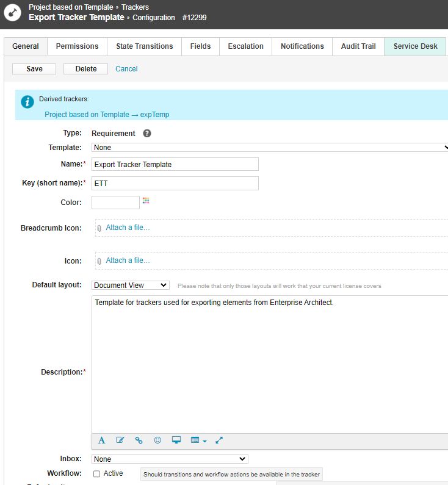Click Attach a file for Icon
This screenshot has height=485, width=448.
tap(128, 260)
